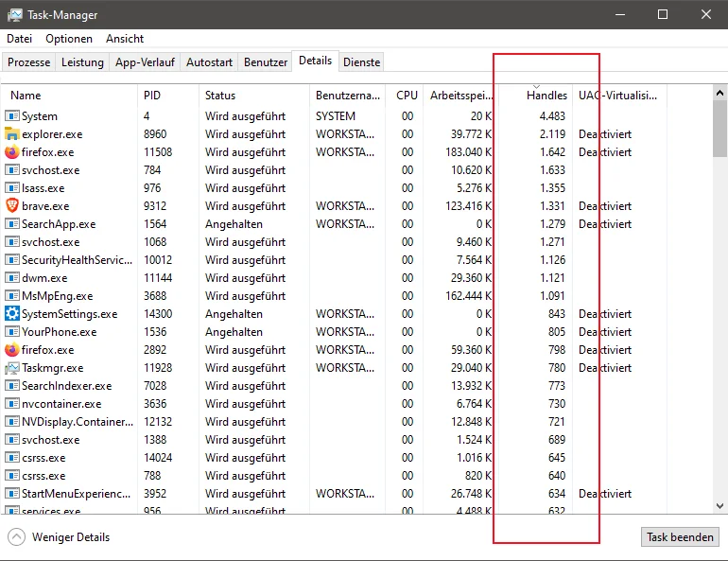Click Task-Manager title bar app icon
Viewport: 728px width, 561px height.
(x=15, y=15)
